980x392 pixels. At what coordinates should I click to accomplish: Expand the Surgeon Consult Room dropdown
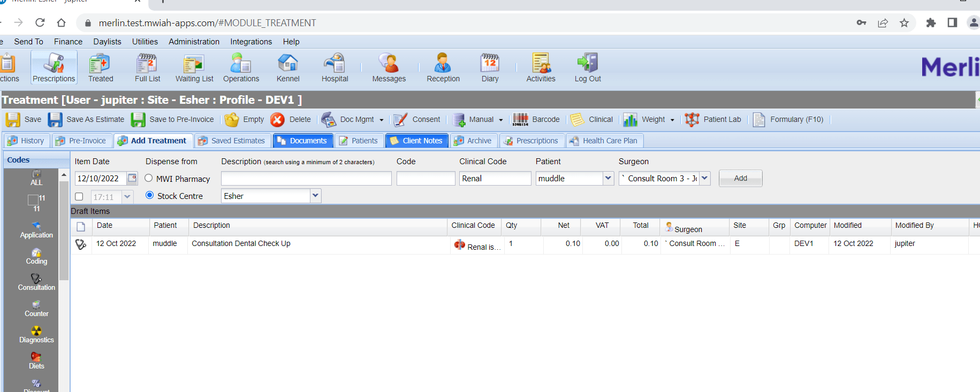point(705,178)
